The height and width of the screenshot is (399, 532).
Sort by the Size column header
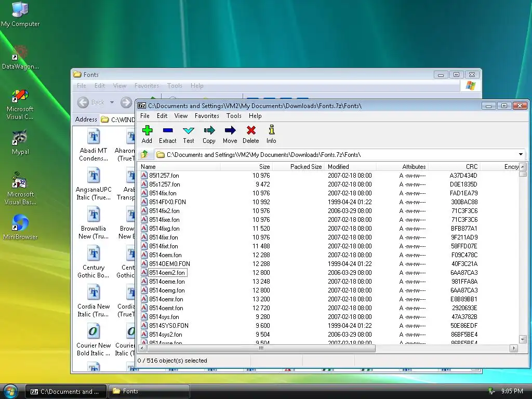coord(246,167)
